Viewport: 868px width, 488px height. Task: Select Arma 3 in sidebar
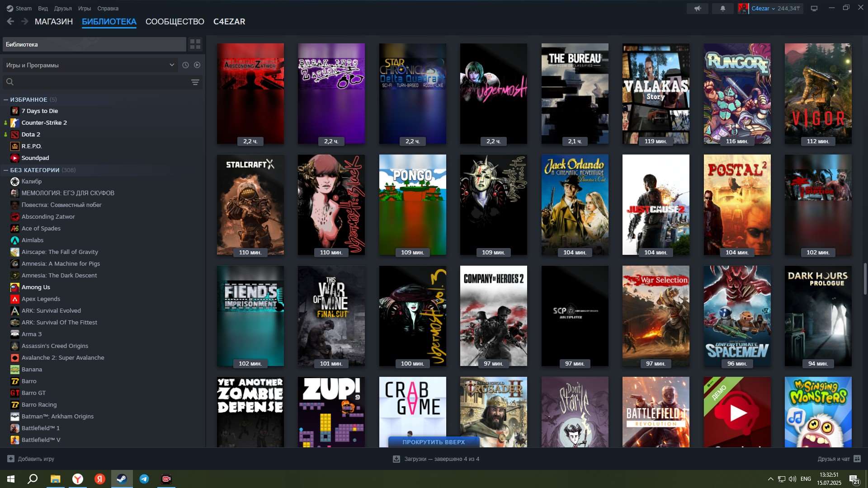pos(32,334)
